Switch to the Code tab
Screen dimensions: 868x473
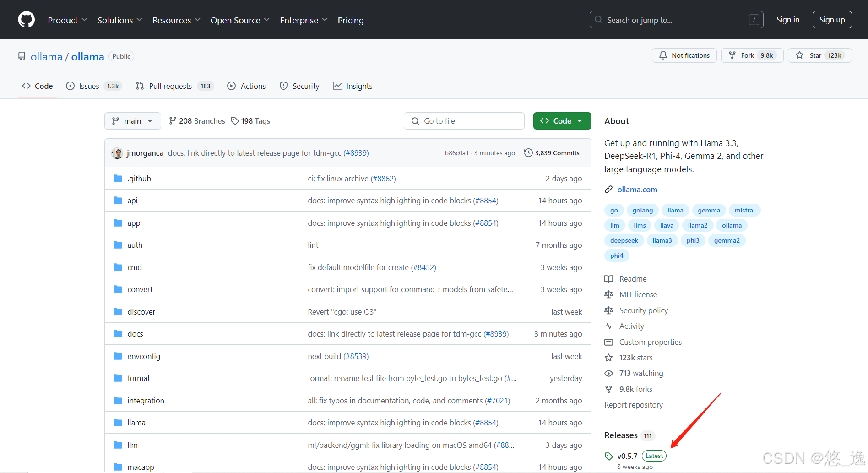click(37, 86)
